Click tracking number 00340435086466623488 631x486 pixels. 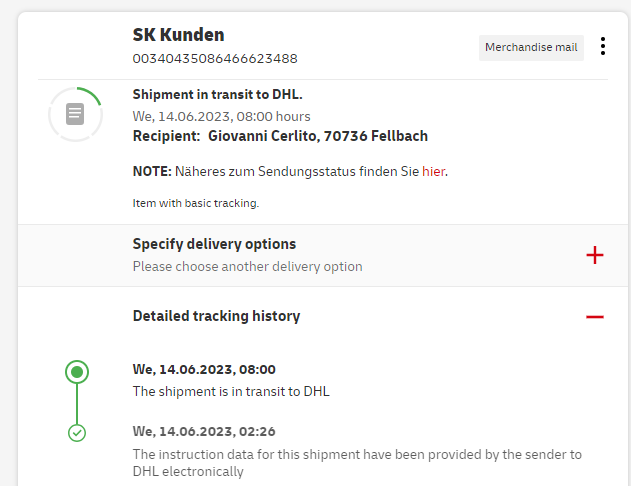(215, 58)
